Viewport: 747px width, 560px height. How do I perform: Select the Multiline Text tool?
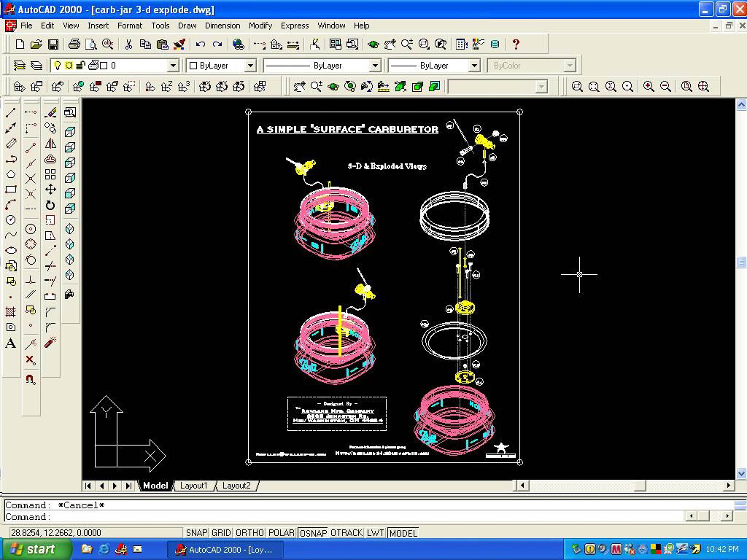tap(11, 343)
